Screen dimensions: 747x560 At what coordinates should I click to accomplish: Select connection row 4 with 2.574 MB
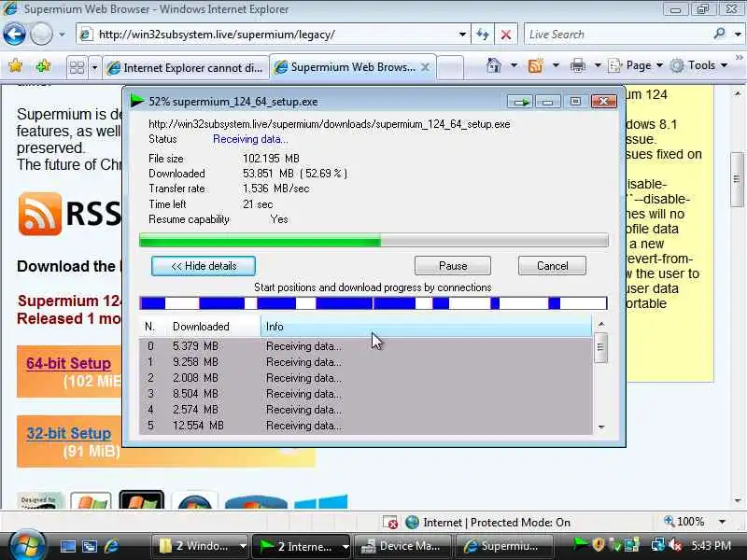click(365, 410)
